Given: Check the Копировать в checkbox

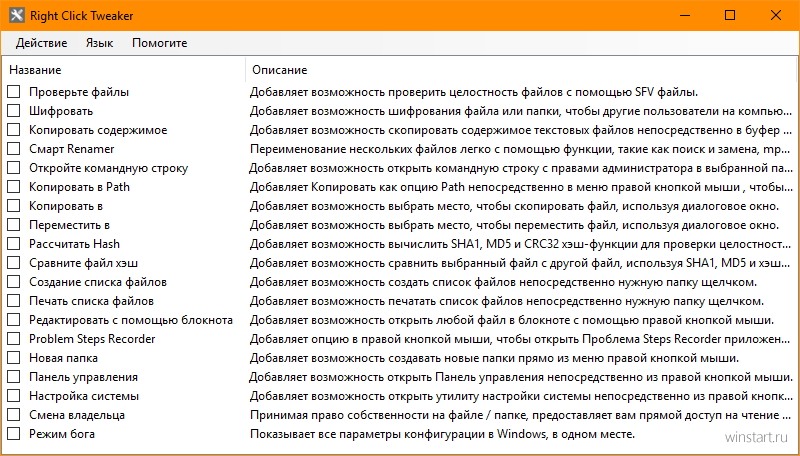Looking at the screenshot, I should point(14,206).
